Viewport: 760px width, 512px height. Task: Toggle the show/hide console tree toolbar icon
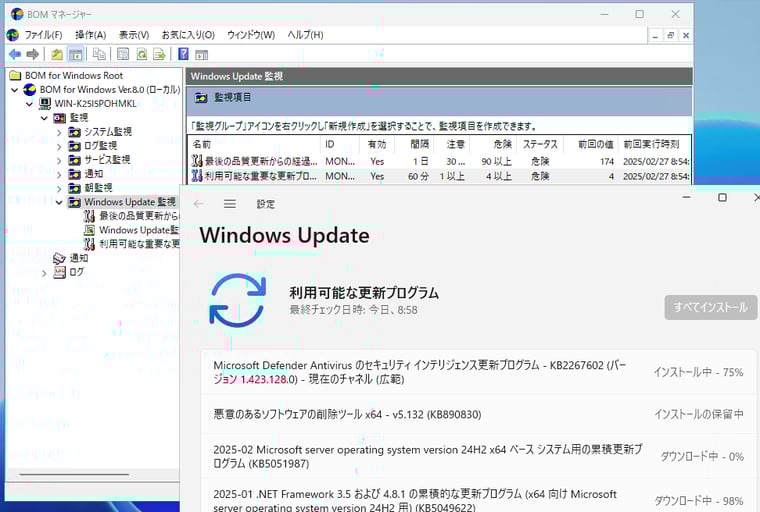pos(76,54)
